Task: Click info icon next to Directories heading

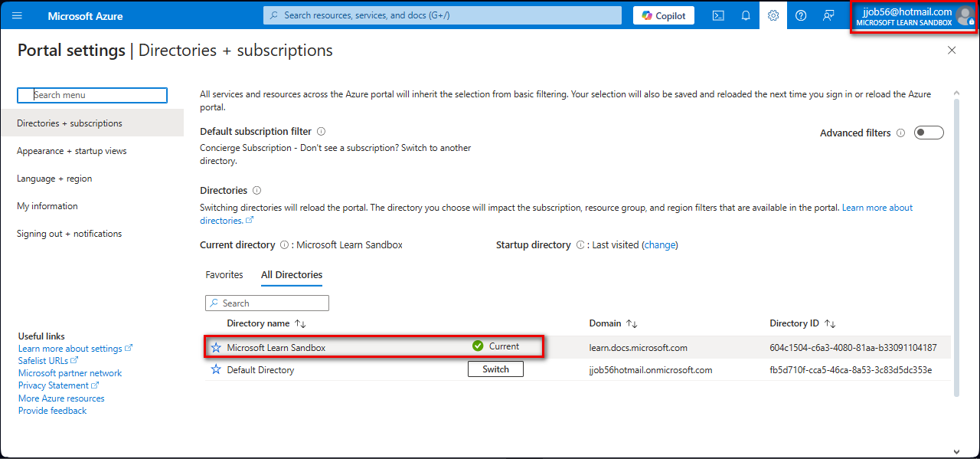Action: 256,190
